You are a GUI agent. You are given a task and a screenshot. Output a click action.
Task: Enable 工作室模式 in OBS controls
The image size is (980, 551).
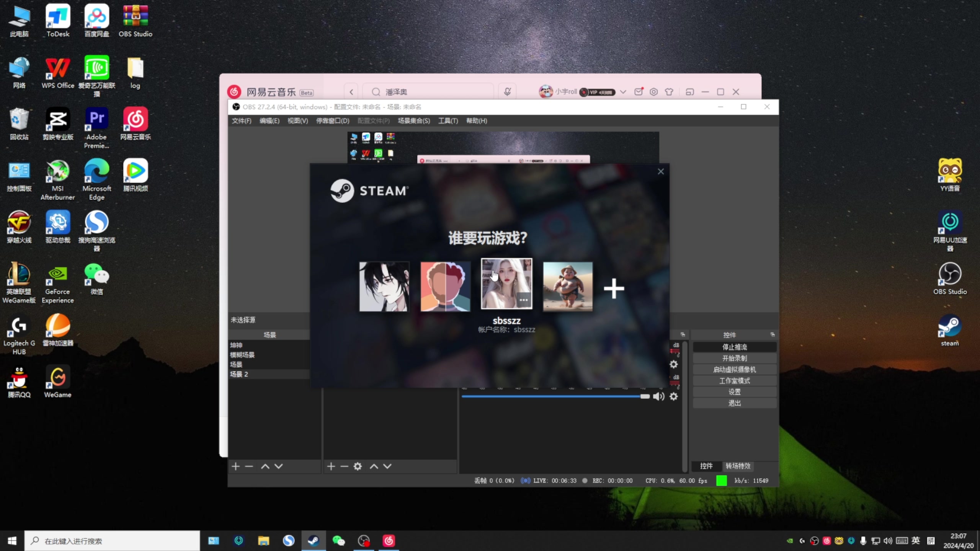tap(735, 381)
